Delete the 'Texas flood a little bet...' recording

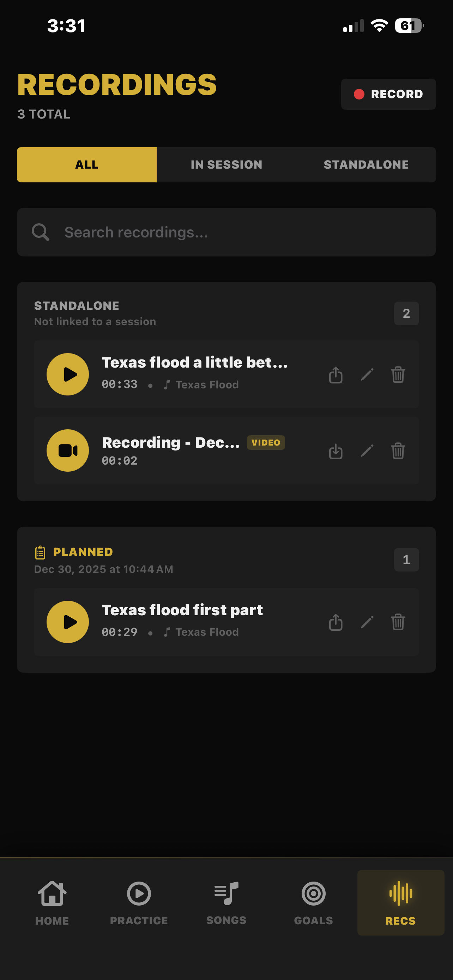tap(398, 375)
